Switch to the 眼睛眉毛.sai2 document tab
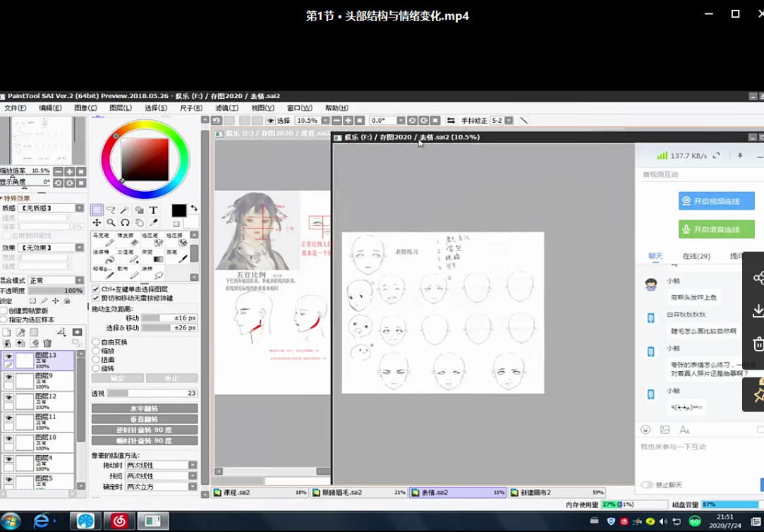This screenshot has width=764, height=532. tap(358, 492)
